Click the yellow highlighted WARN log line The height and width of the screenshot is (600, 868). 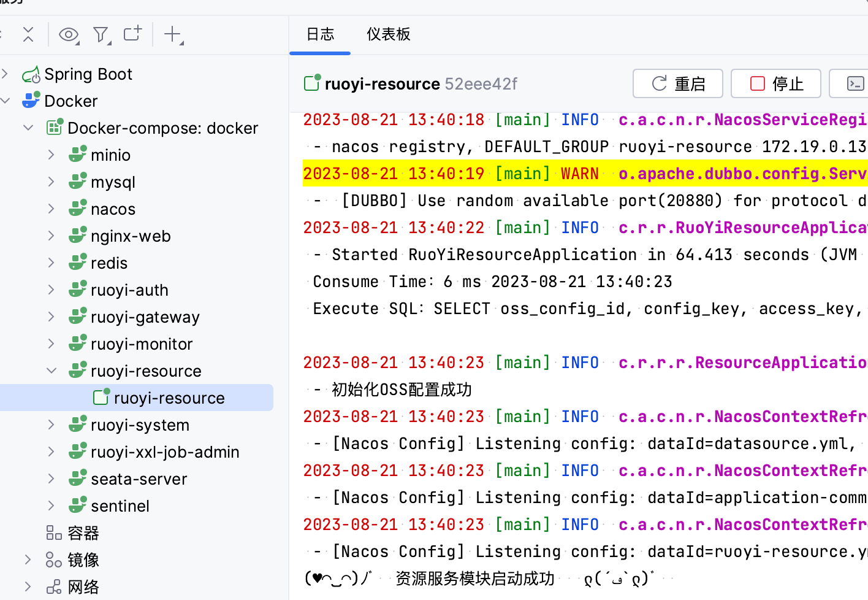pos(585,174)
